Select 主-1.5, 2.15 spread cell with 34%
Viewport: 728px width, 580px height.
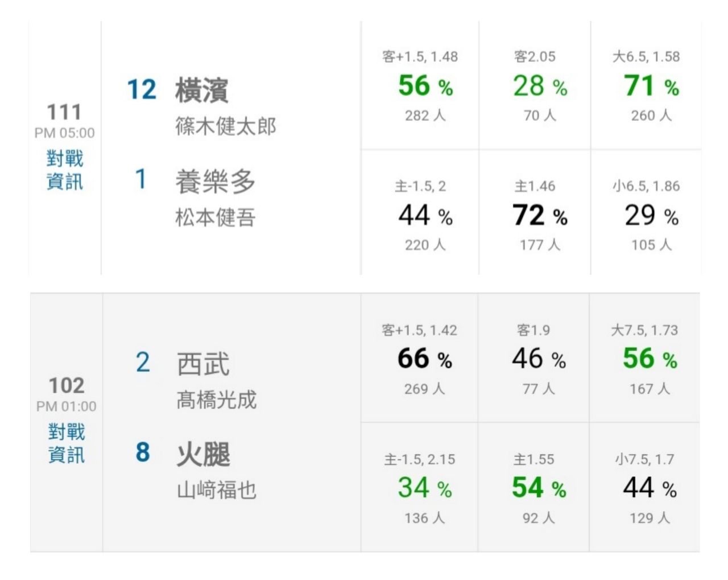coord(419,487)
